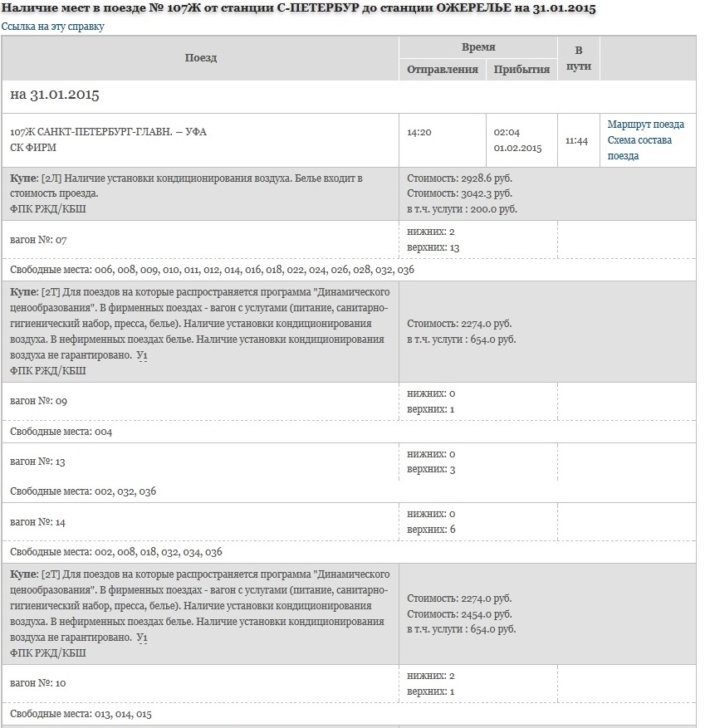Click the "Поезд" column header
Screen dimensions: 705x728
click(x=200, y=58)
